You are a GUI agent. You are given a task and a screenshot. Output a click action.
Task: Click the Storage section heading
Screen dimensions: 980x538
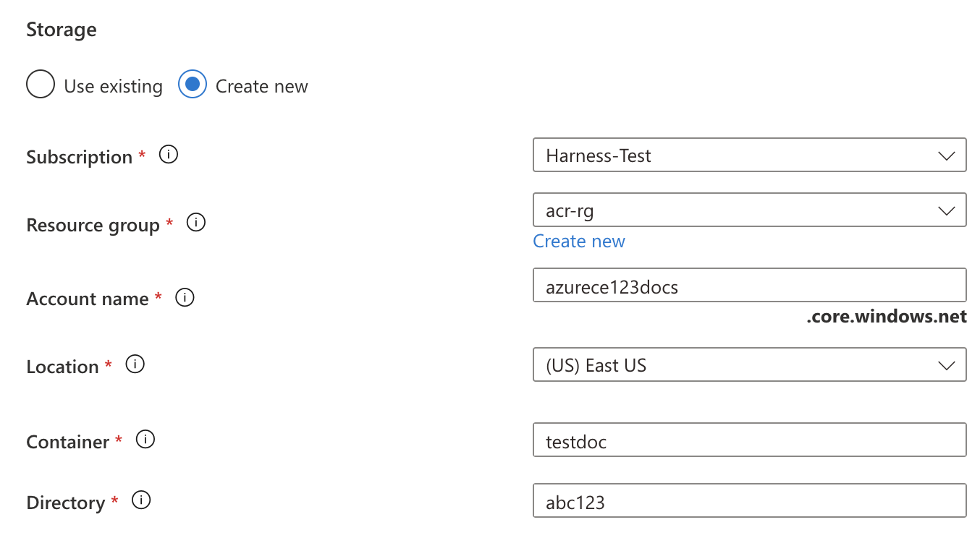click(x=62, y=30)
